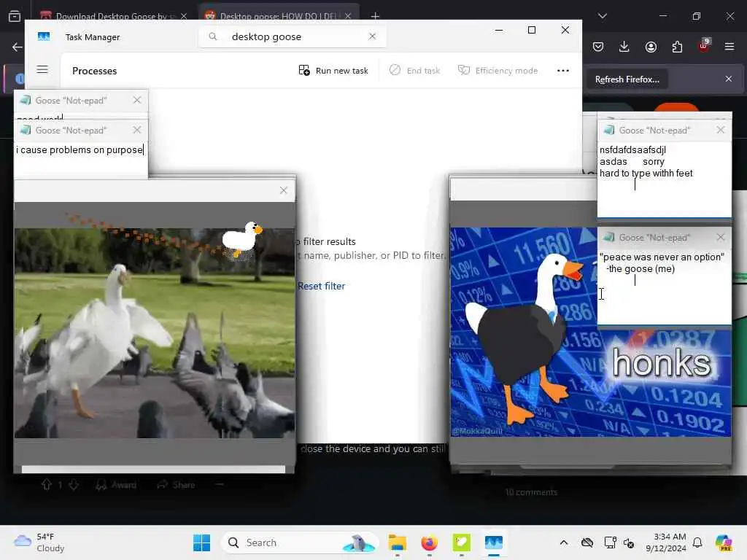
Task: Close the 'peace was never an option' notepad
Action: click(720, 237)
